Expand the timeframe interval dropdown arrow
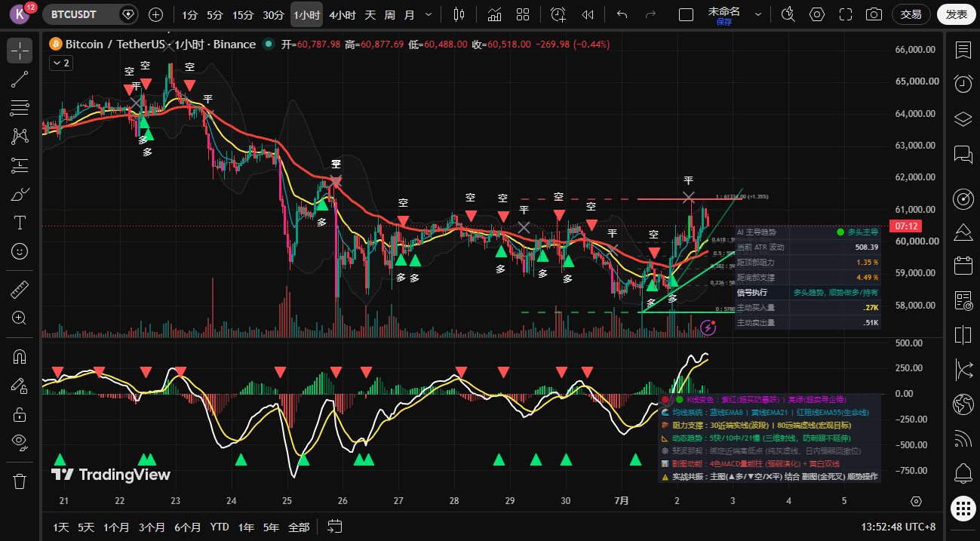 pos(429,14)
